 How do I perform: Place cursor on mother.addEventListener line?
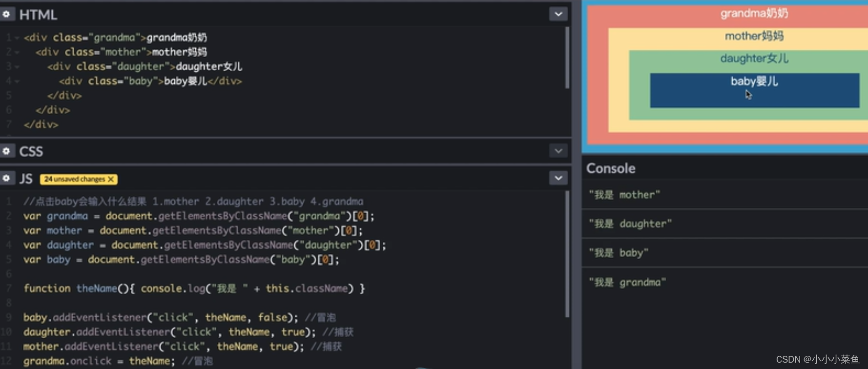[183, 347]
